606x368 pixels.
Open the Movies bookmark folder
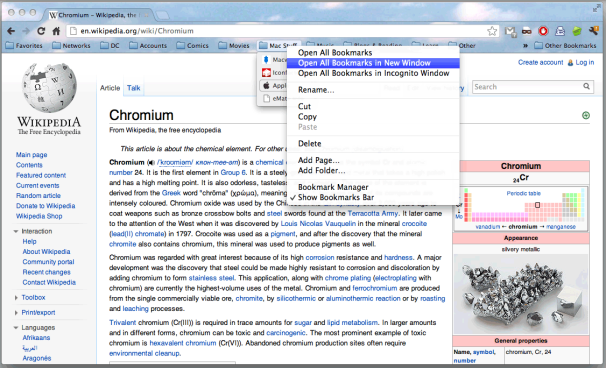(x=234, y=46)
